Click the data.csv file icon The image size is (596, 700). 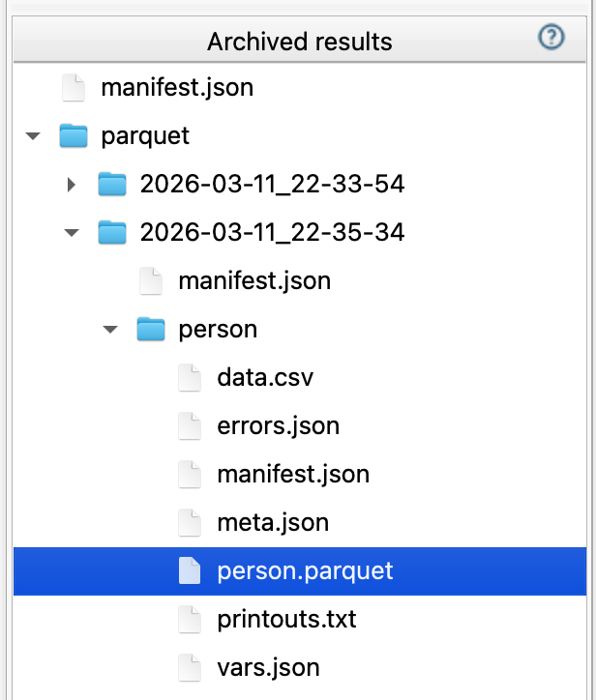coord(190,377)
